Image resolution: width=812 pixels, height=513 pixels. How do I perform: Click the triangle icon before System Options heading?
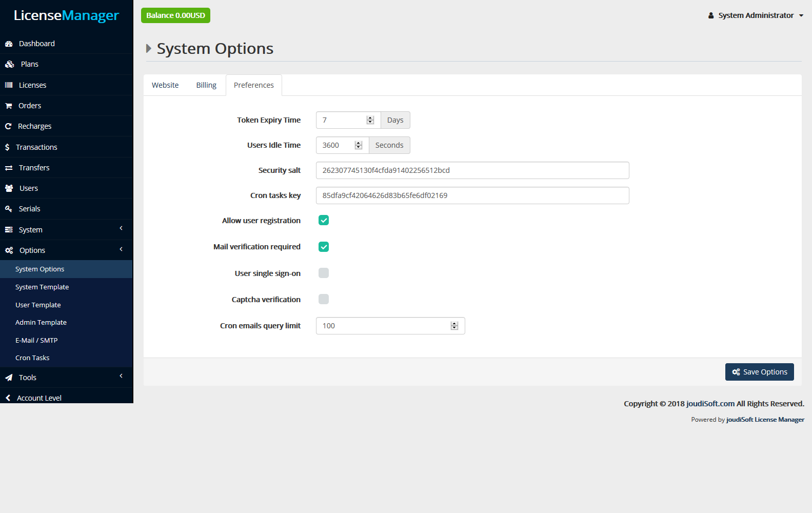pyautogui.click(x=149, y=48)
